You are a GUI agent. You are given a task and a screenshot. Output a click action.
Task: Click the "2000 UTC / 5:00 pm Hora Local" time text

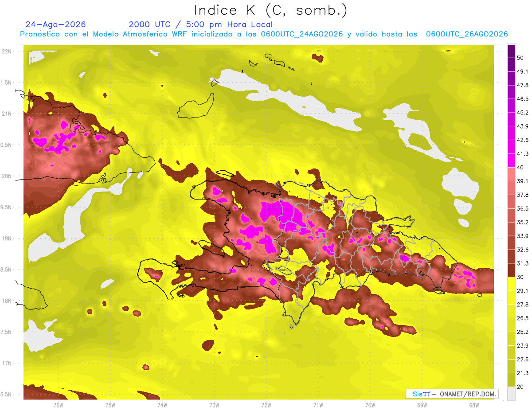pyautogui.click(x=201, y=24)
